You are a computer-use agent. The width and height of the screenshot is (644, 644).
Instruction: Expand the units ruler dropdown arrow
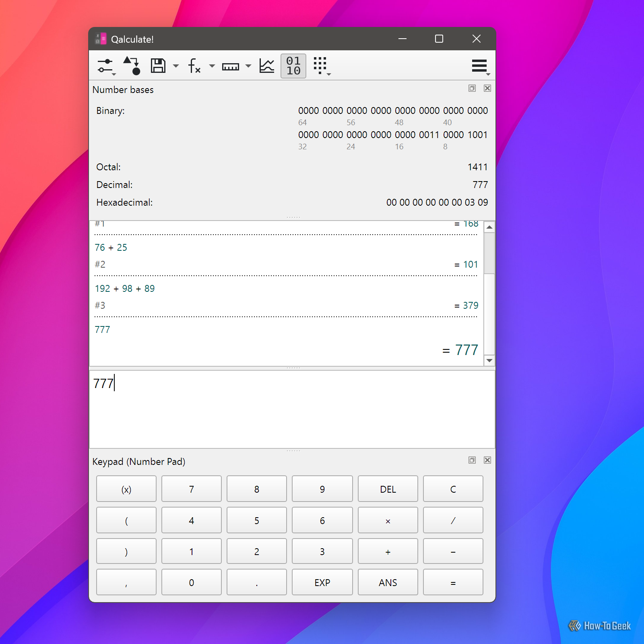[248, 66]
